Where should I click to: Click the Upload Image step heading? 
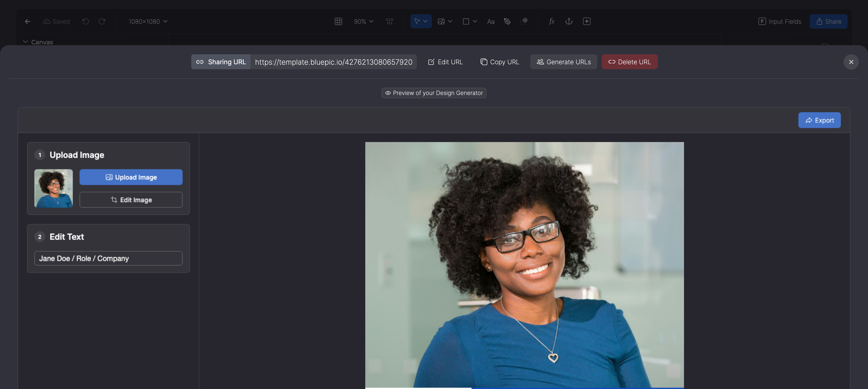(77, 155)
